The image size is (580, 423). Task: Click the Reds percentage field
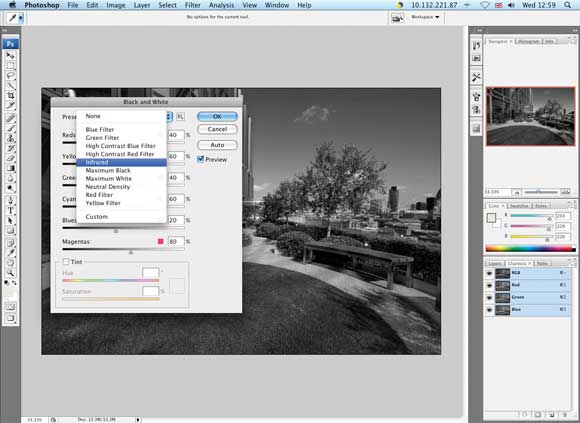click(x=176, y=135)
